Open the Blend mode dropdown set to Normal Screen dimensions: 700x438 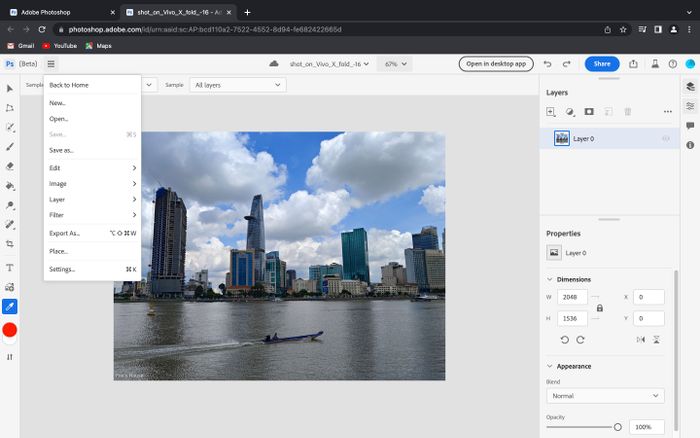click(x=605, y=396)
